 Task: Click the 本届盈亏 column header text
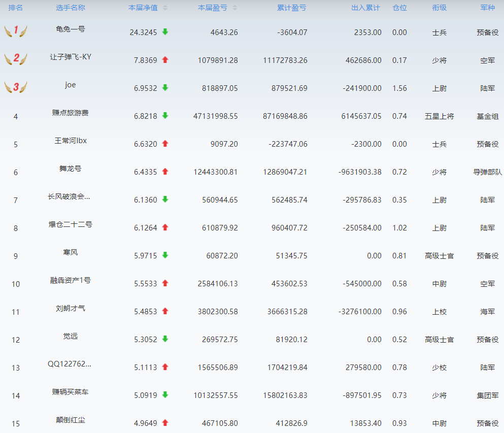click(213, 8)
